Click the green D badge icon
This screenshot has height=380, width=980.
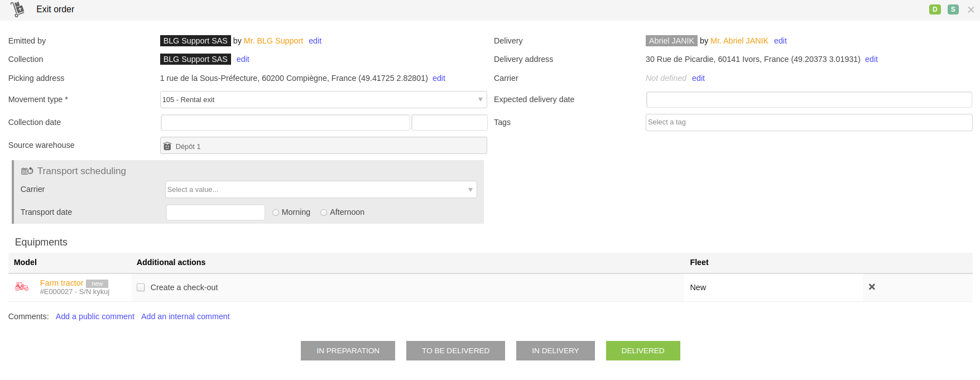coord(935,9)
